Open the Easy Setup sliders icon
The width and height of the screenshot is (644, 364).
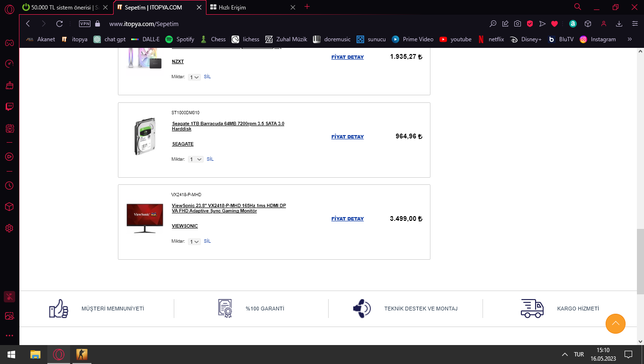635,24
